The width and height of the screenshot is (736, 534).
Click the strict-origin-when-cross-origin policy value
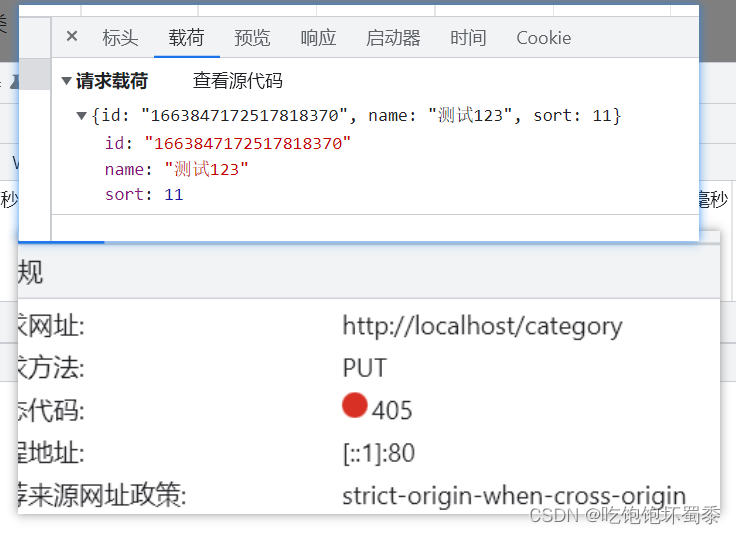[514, 496]
